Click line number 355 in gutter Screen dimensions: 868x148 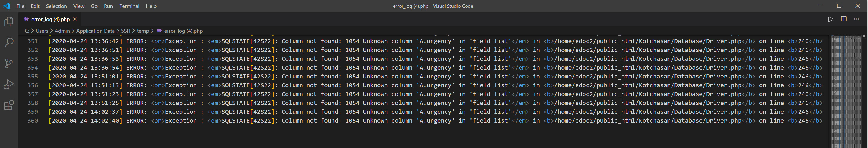pyautogui.click(x=33, y=76)
